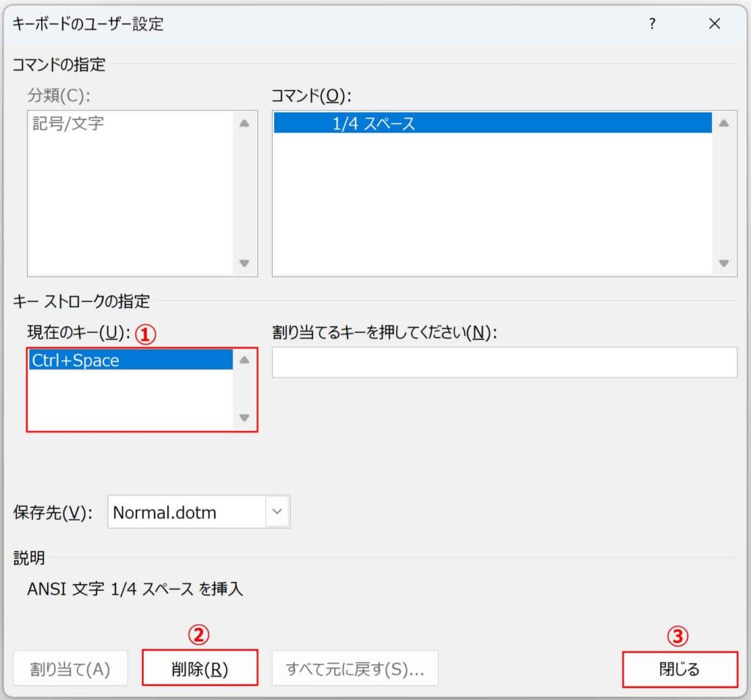751x700 pixels.
Task: Select Ctrl+Space in the current keys list
Action: coord(131,360)
